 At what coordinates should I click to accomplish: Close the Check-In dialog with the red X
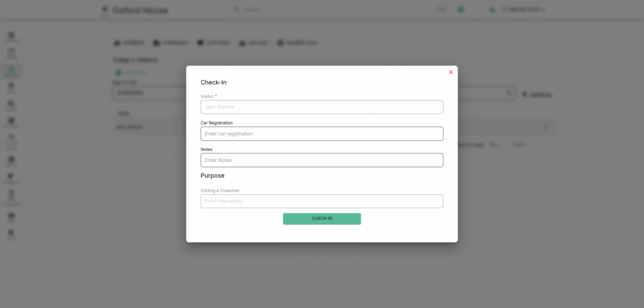click(451, 72)
